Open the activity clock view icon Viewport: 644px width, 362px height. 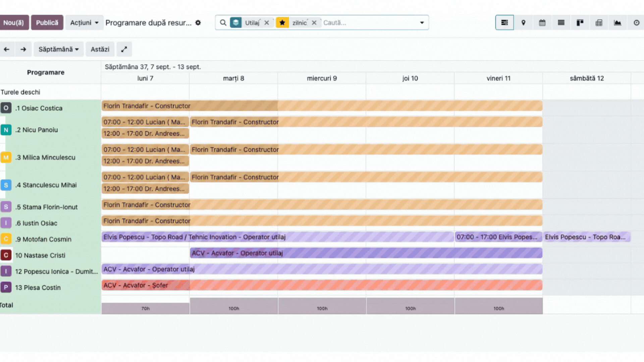pyautogui.click(x=636, y=22)
